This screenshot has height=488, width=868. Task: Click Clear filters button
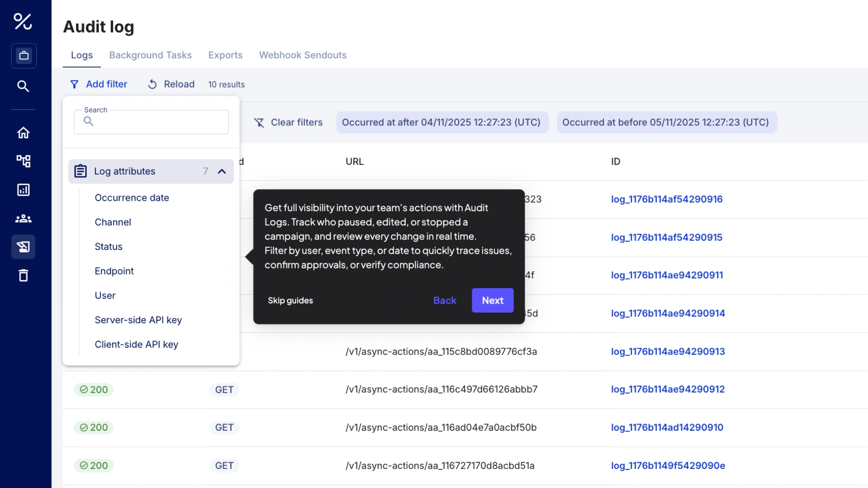click(x=288, y=122)
